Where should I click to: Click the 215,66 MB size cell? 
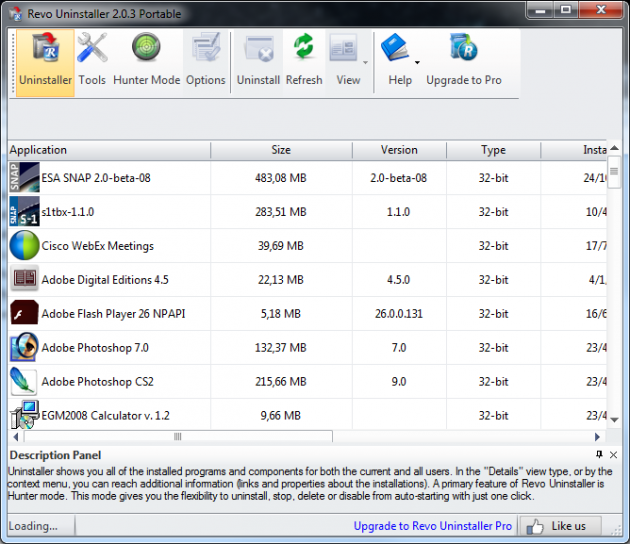(x=281, y=382)
